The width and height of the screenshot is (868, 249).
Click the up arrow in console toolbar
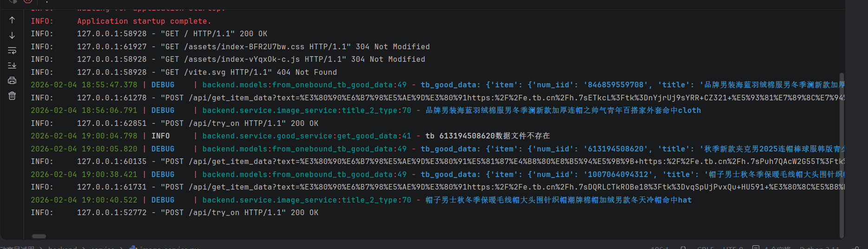pyautogui.click(x=12, y=20)
